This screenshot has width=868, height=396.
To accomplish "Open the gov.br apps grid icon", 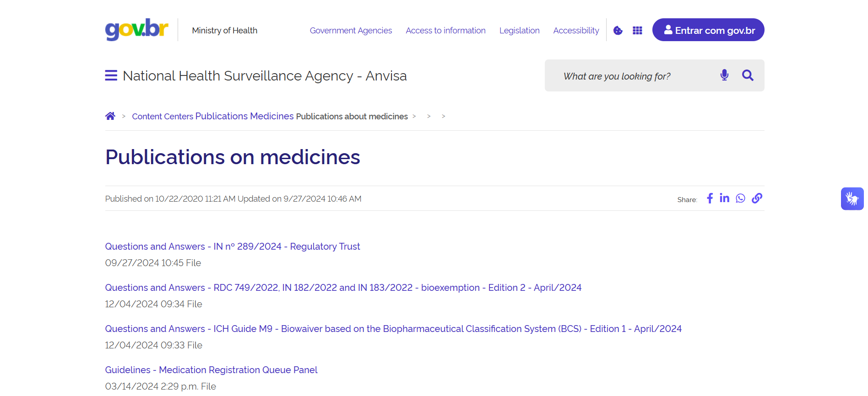I will click(x=637, y=31).
